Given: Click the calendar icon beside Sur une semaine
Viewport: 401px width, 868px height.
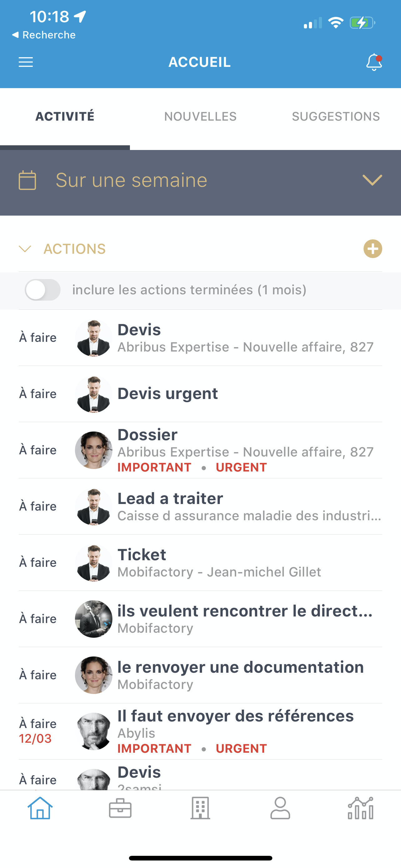Looking at the screenshot, I should (x=27, y=180).
